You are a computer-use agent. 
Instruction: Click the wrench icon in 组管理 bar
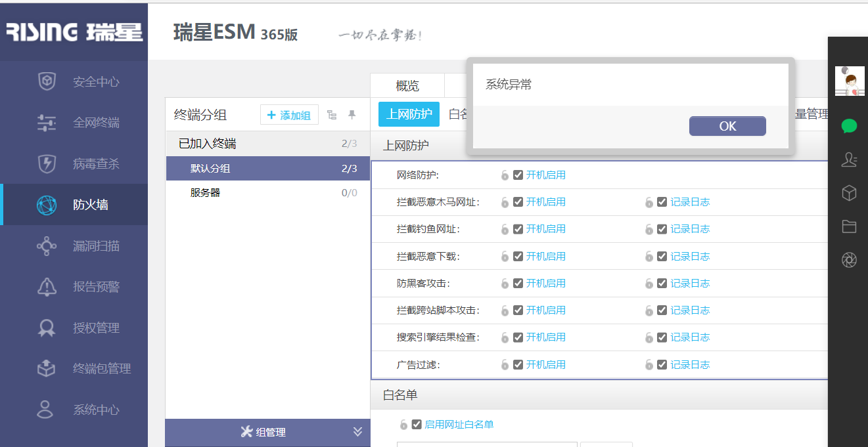coord(247,432)
